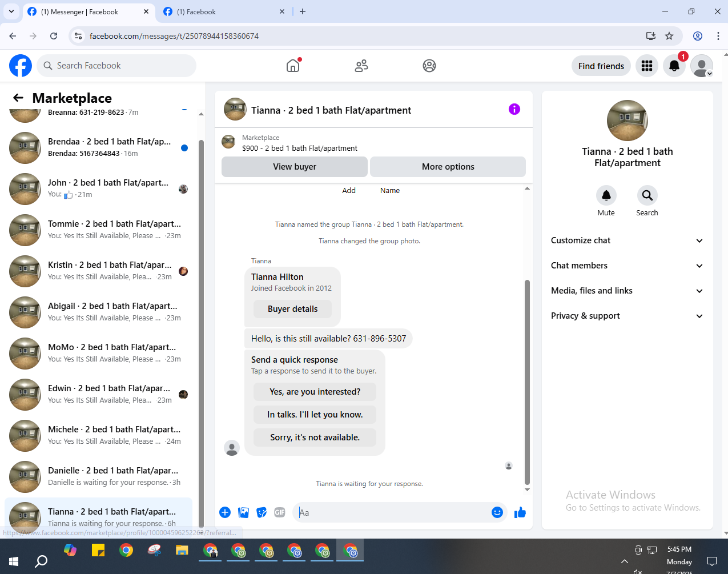This screenshot has height=574, width=728.
Task: Expand Privacy & support section
Action: (x=627, y=316)
